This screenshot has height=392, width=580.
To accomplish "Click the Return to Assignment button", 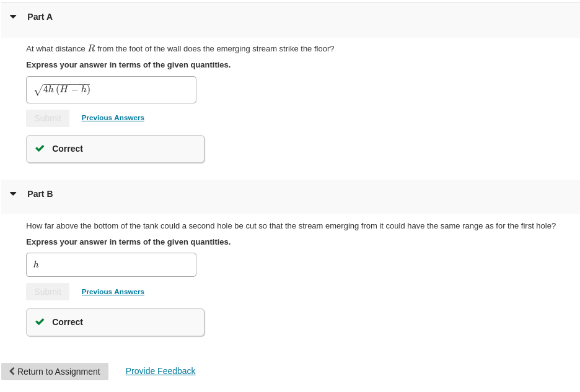I will coord(55,372).
